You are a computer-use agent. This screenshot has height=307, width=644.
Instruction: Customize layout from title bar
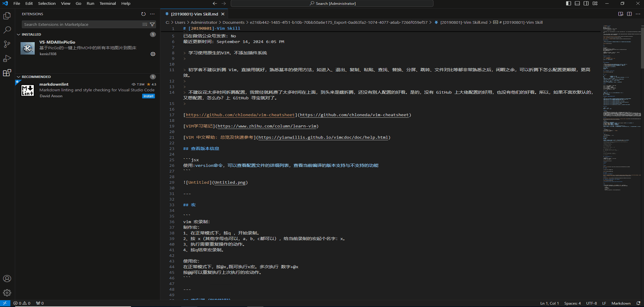click(595, 3)
